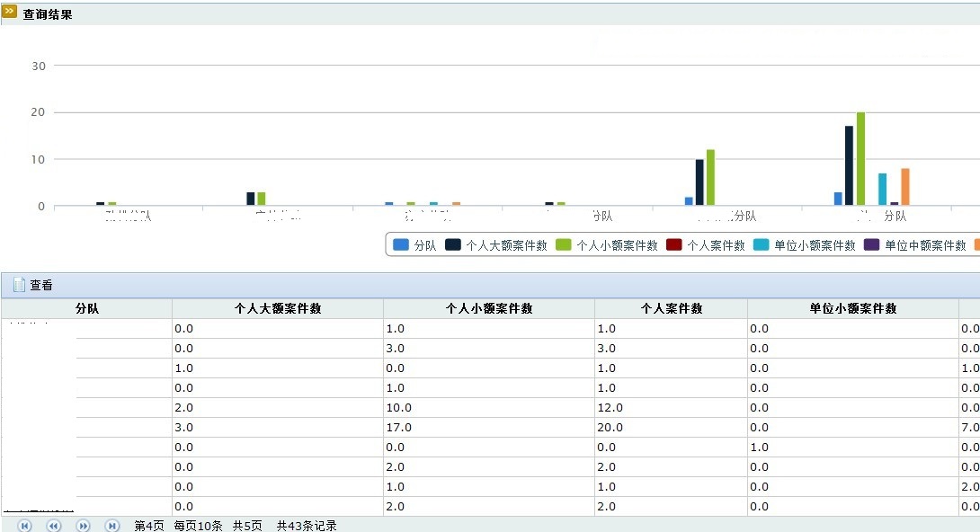Toggle 单位小额案件数 legend label

pos(815,245)
